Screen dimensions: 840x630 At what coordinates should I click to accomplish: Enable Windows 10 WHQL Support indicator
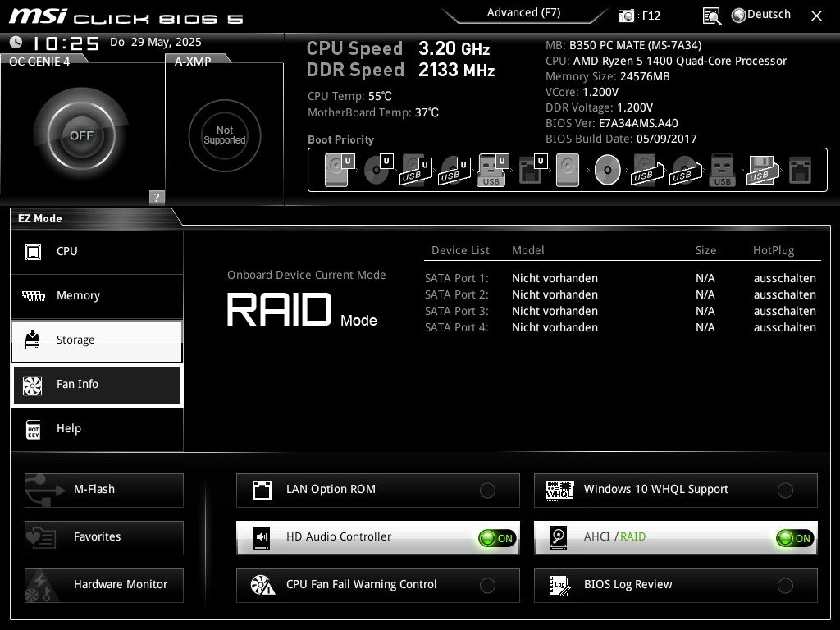[785, 491]
